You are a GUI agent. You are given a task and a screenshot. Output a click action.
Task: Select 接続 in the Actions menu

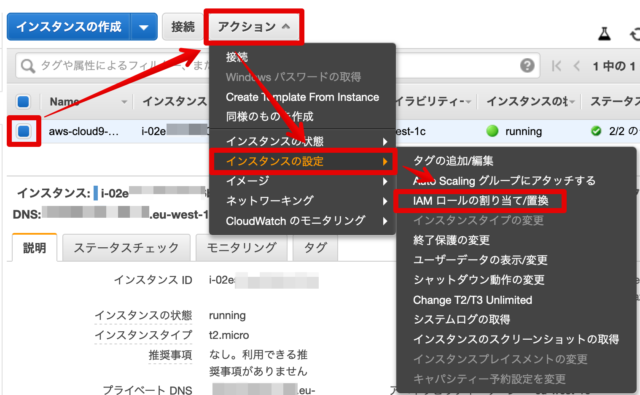pyautogui.click(x=237, y=57)
